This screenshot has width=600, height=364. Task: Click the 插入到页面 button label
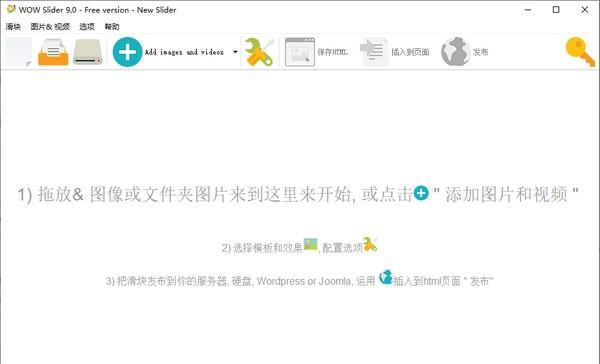[410, 52]
